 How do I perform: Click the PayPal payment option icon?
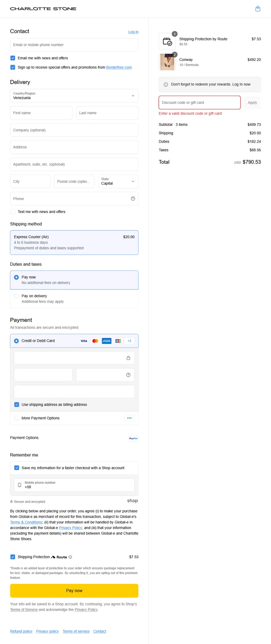pos(133,438)
